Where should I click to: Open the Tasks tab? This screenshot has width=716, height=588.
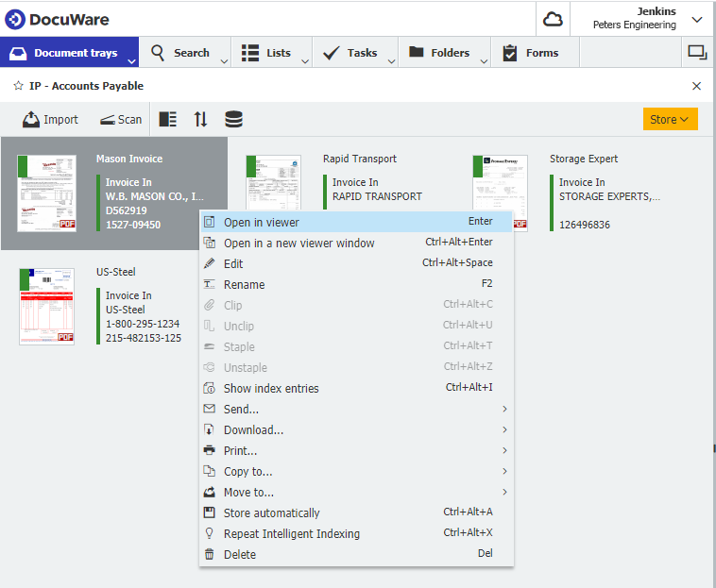pyautogui.click(x=350, y=53)
